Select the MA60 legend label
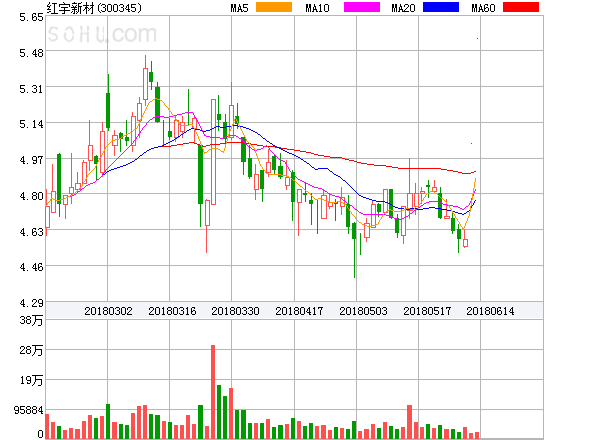Image resolution: width=600 pixels, height=440 pixels. (x=483, y=8)
